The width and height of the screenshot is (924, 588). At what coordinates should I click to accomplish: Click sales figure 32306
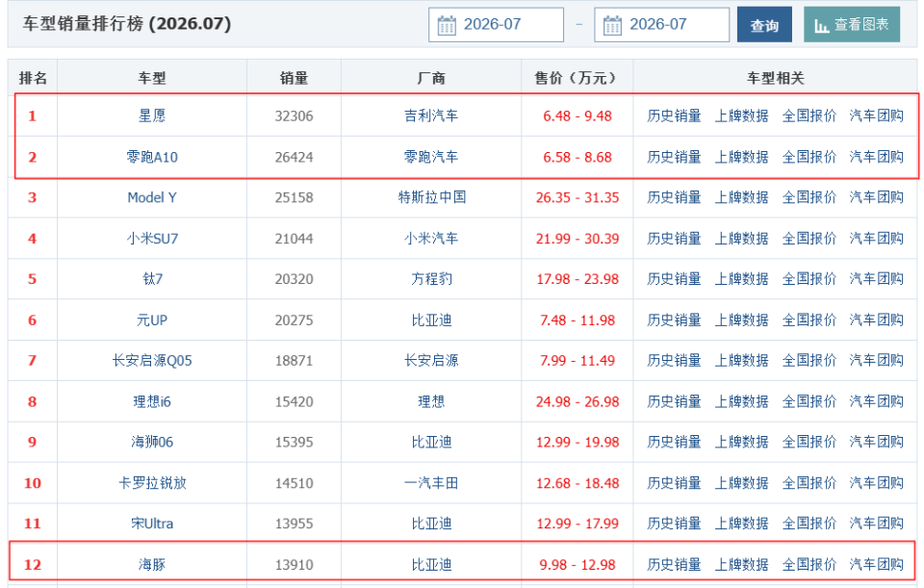point(295,116)
